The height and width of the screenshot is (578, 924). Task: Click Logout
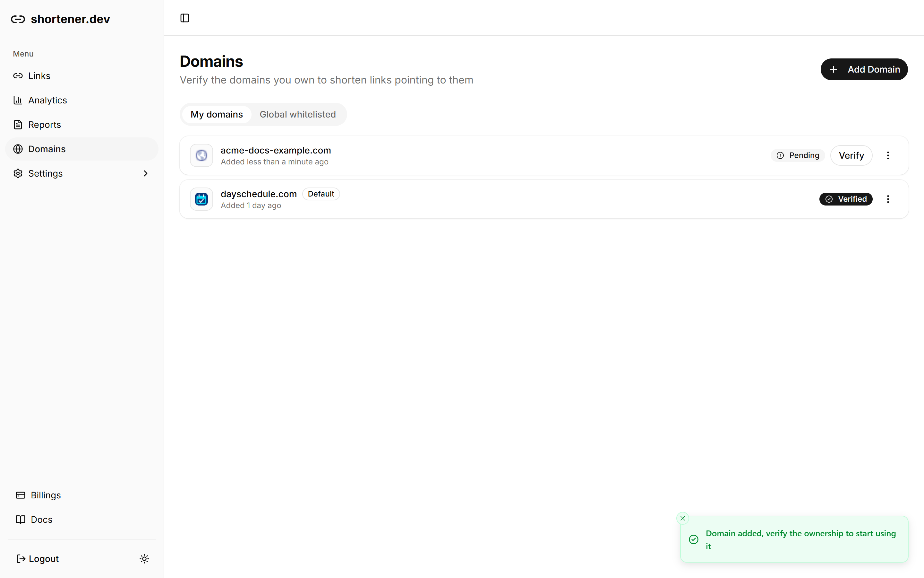coord(38,559)
